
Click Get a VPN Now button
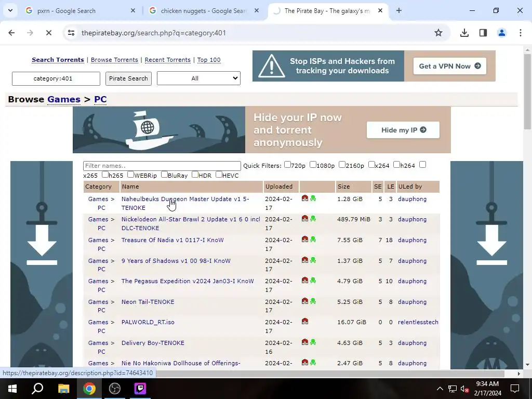449,66
